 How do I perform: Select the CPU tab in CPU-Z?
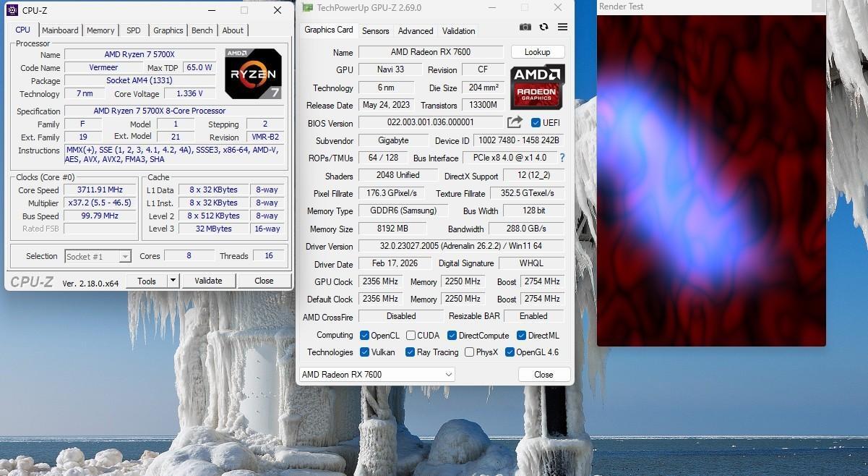23,30
